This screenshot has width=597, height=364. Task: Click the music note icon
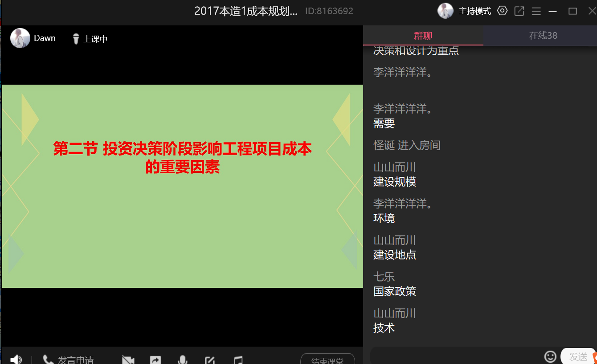(x=238, y=360)
